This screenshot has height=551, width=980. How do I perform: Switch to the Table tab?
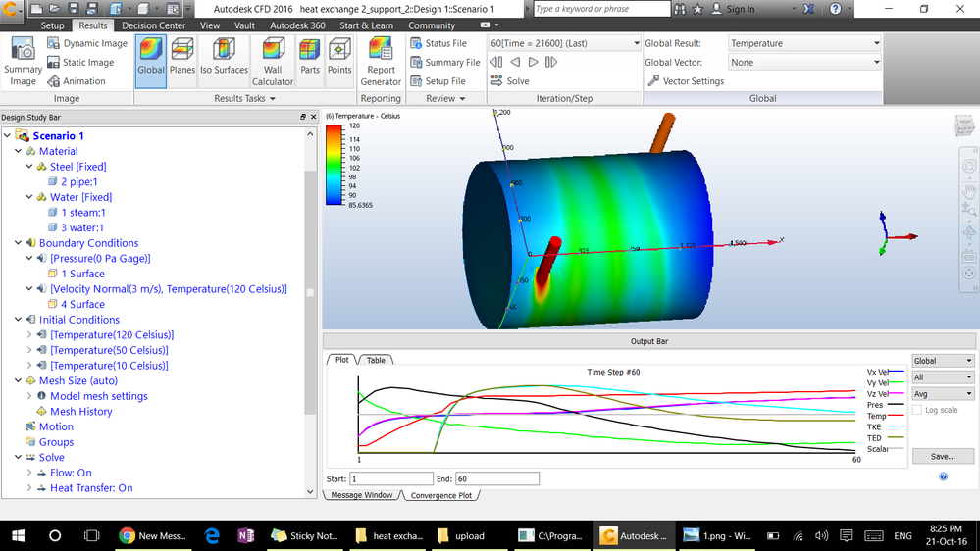376,360
